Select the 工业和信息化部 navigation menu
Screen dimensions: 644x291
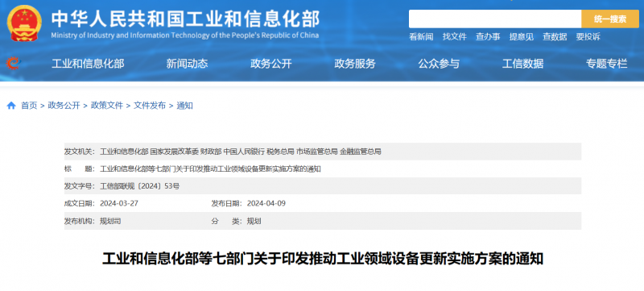point(88,64)
